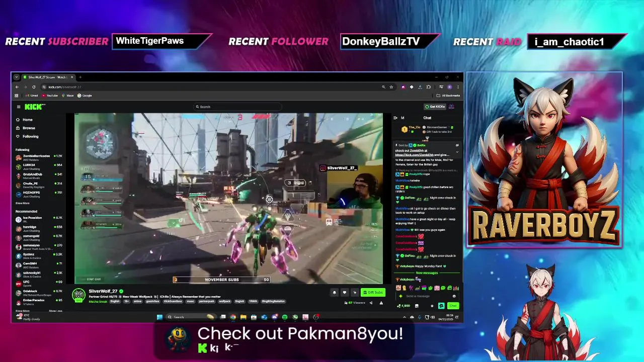Click the Gift Subs button
The width and height of the screenshot is (644, 362).
coord(373,292)
